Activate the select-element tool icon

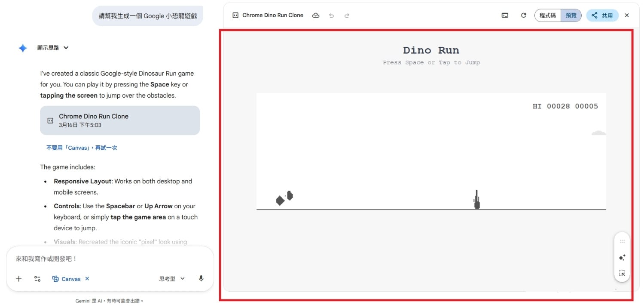pos(622,273)
